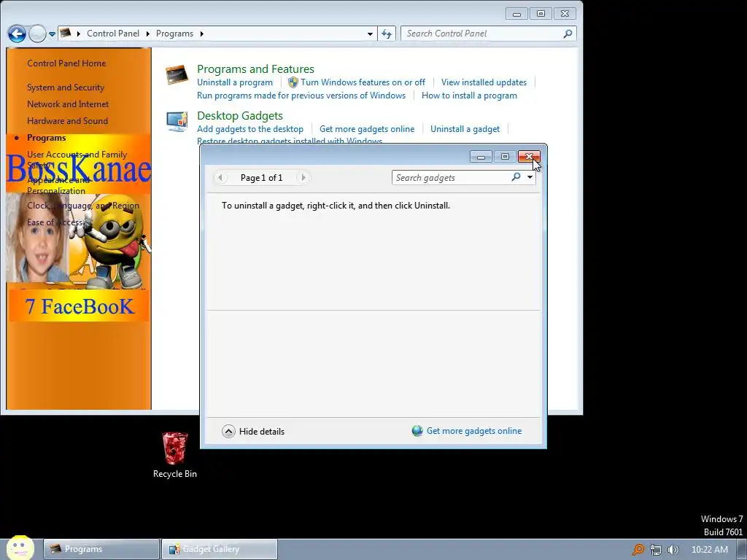Click the Control Panel icon in the address bar
The height and width of the screenshot is (560, 747).
[66, 34]
